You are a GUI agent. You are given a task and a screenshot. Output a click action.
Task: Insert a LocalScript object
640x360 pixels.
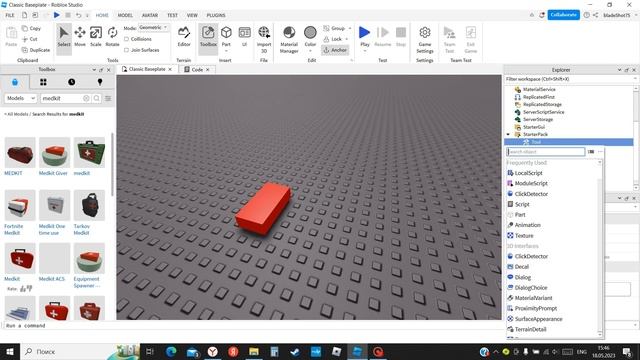click(528, 173)
